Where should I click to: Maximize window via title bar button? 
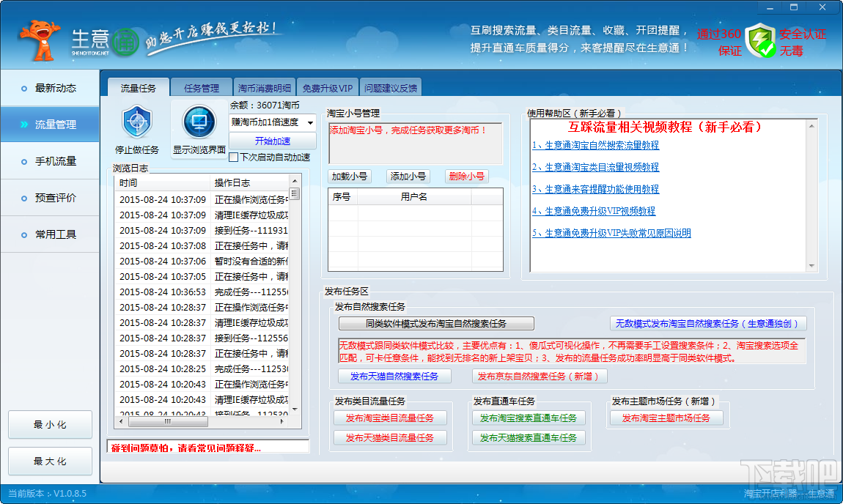[794, 7]
